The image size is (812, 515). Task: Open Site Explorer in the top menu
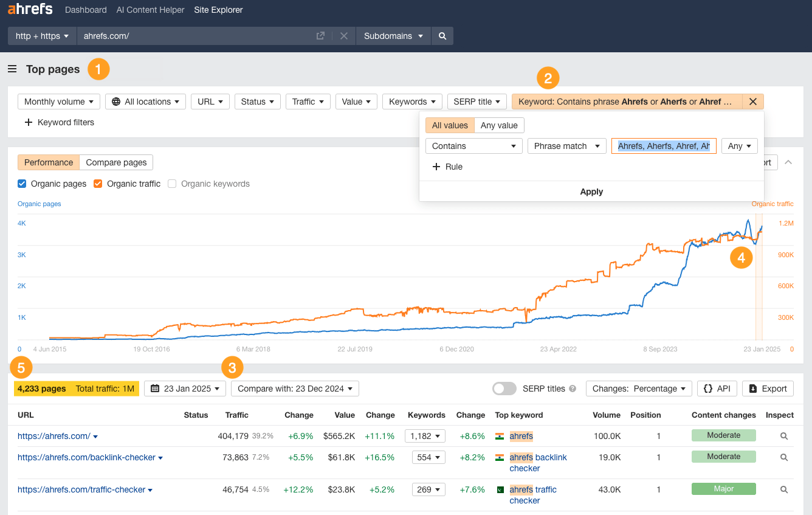tap(218, 10)
